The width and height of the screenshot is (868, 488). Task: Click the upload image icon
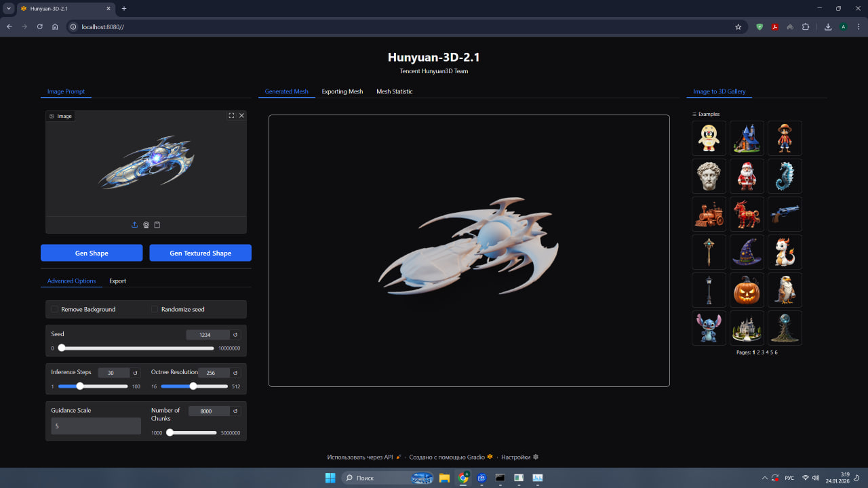[134, 225]
